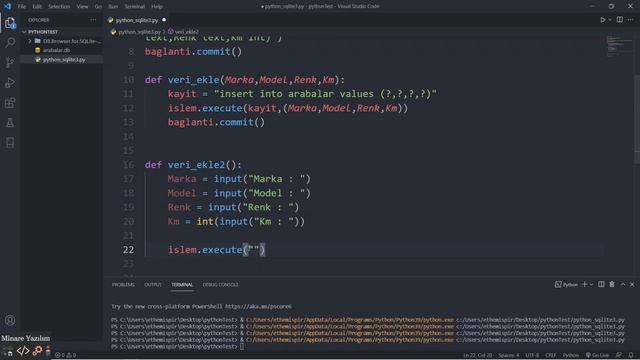
Task: Change indentation via Spaces: 4
Action: pyautogui.click(x=509, y=355)
